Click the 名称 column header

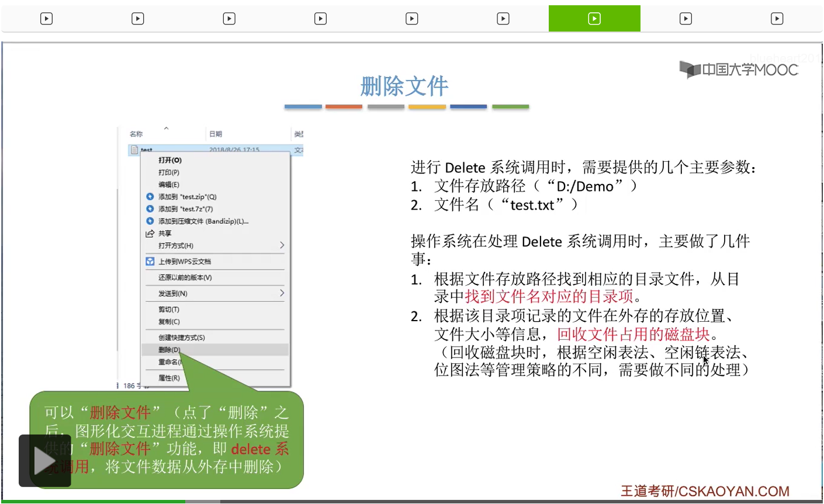pos(136,134)
